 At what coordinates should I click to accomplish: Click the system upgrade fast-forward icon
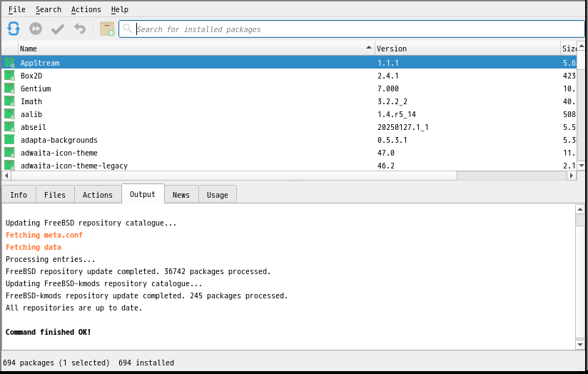click(x=36, y=29)
